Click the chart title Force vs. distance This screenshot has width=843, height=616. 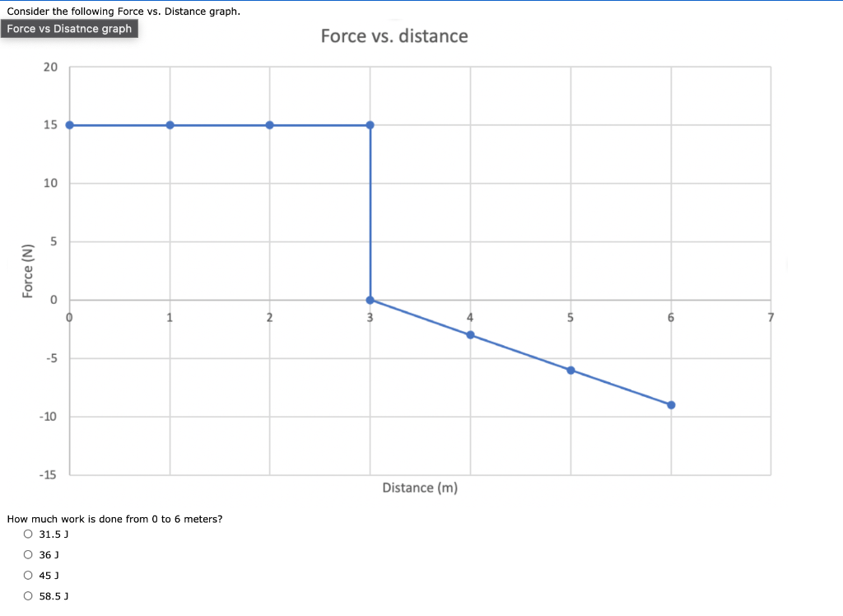tap(394, 35)
